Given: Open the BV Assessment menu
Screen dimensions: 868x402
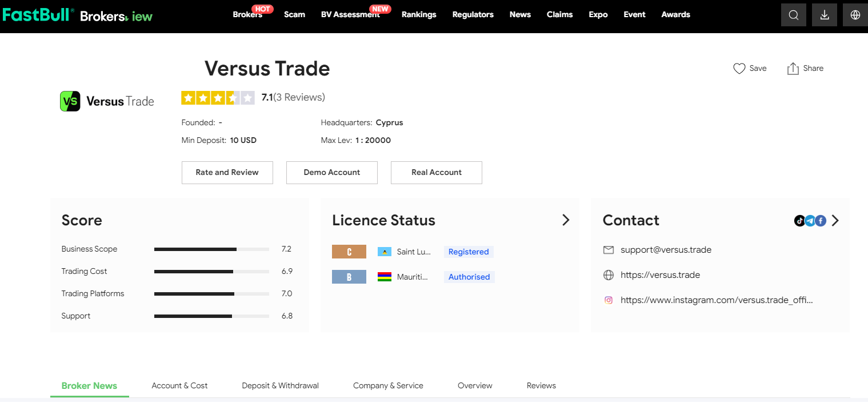Looking at the screenshot, I should click(350, 15).
